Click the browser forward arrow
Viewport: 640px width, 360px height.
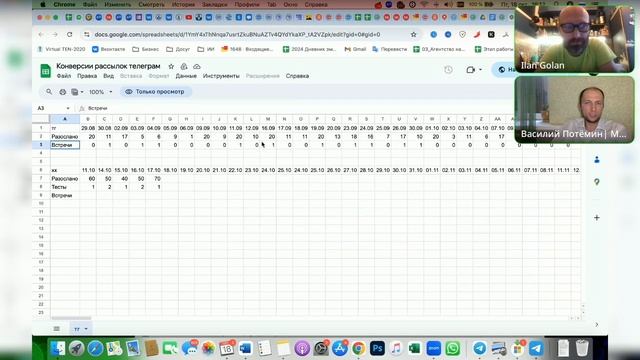[55, 35]
